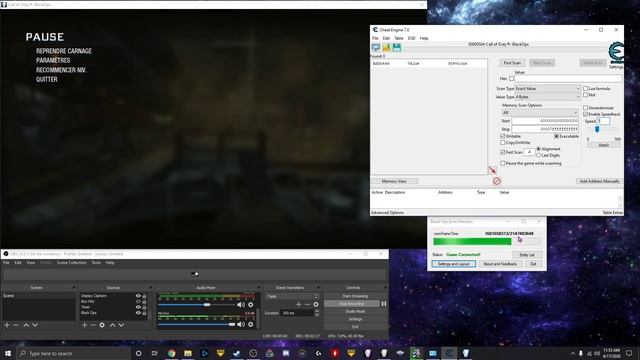Open the process list icon in Cheat Engine
This screenshot has height=360, width=640.
click(376, 48)
